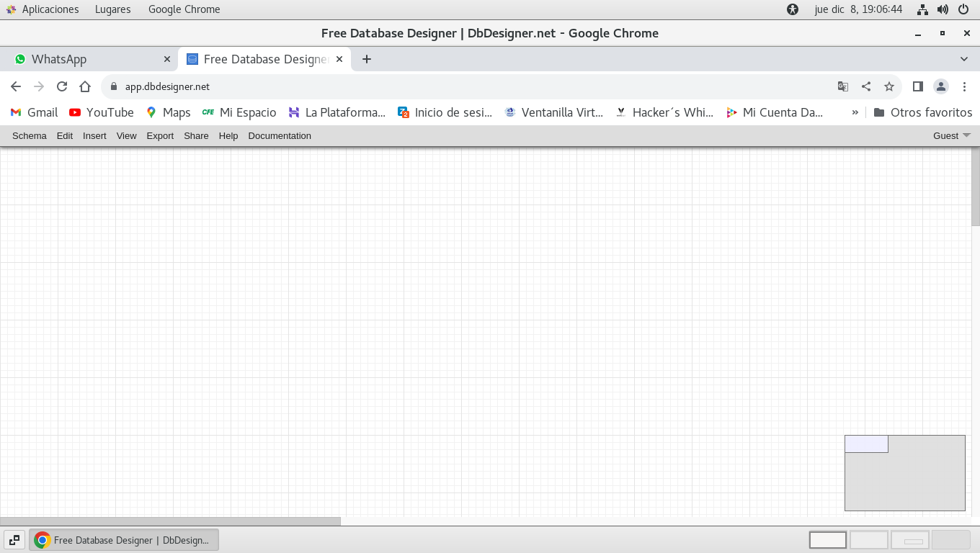Viewport: 980px width, 553px height.
Task: Bookmark this page with the star icon
Action: (889, 86)
